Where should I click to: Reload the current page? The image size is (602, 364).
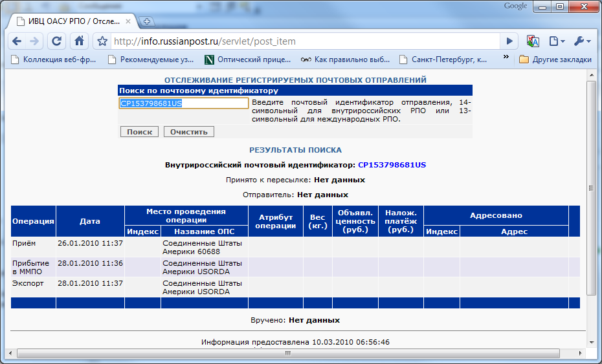coord(57,41)
